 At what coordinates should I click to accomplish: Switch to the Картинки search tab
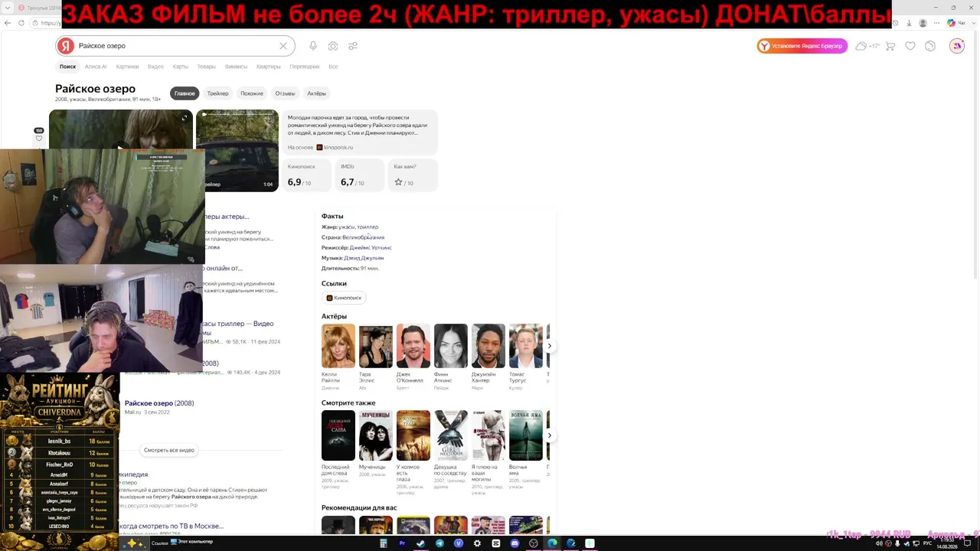pos(127,67)
